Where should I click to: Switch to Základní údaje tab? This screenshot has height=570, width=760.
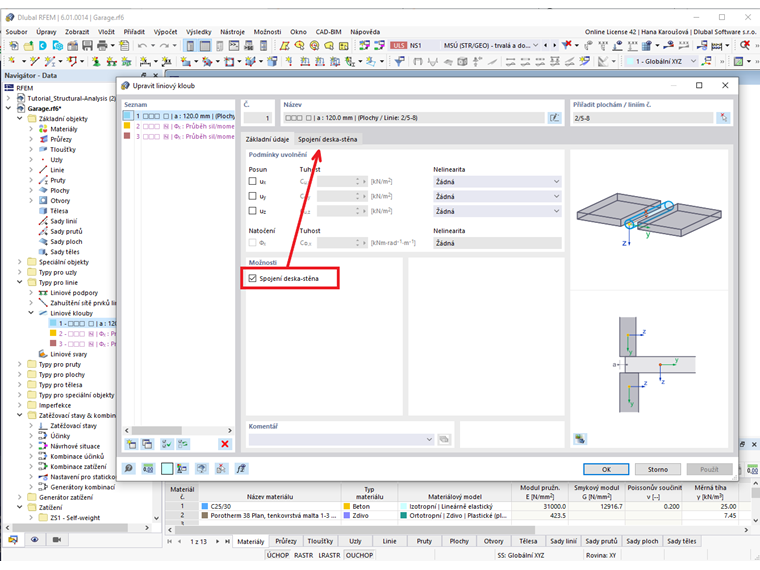coord(267,139)
